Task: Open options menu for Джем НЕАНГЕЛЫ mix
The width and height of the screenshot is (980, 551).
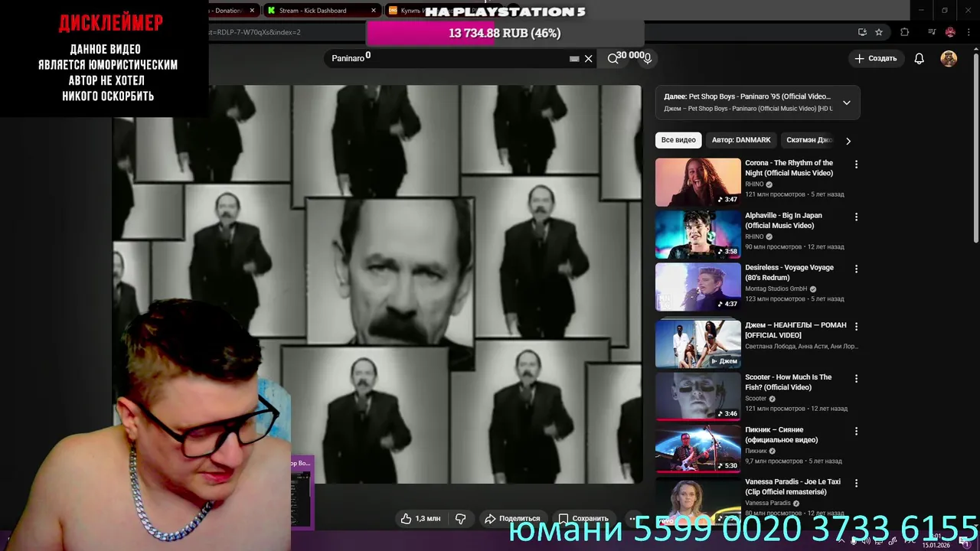Action: point(856,327)
